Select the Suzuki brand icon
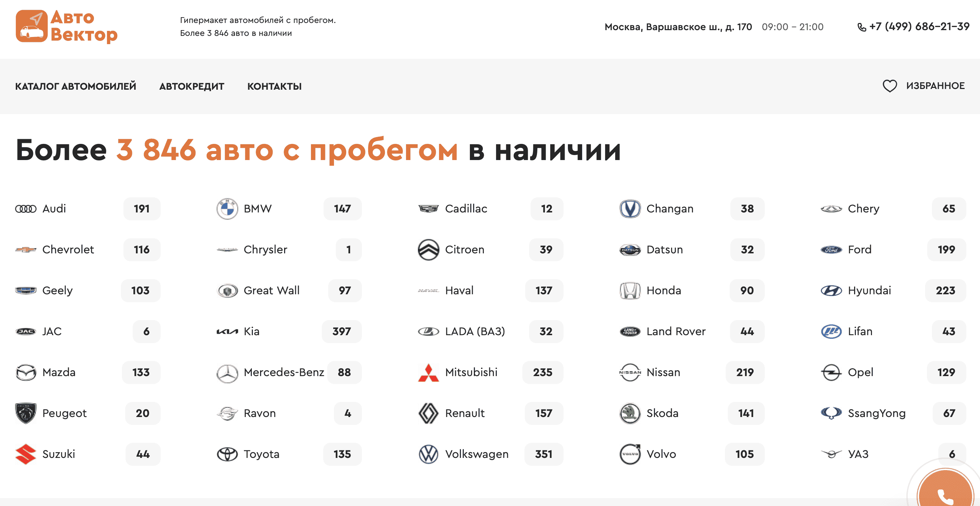The image size is (980, 506). 26,454
